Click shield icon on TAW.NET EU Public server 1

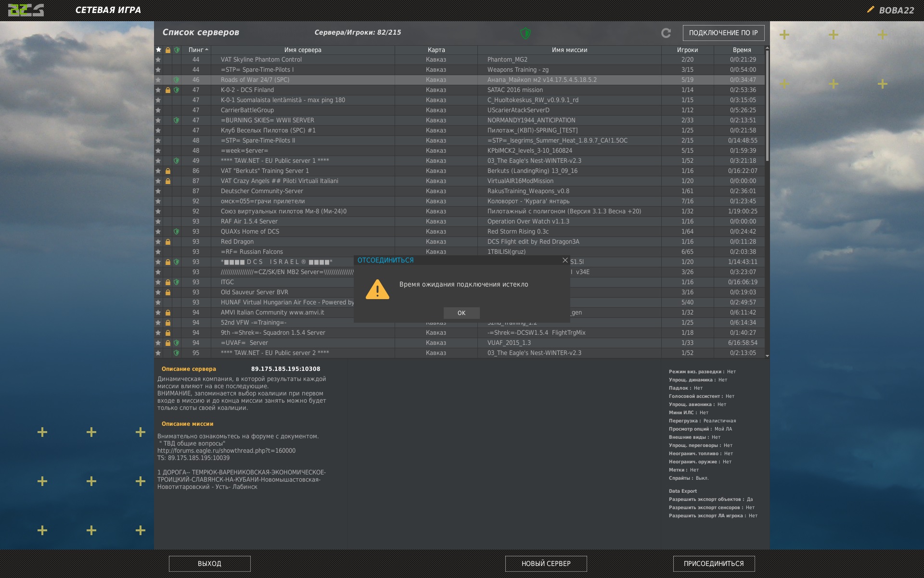pos(177,161)
